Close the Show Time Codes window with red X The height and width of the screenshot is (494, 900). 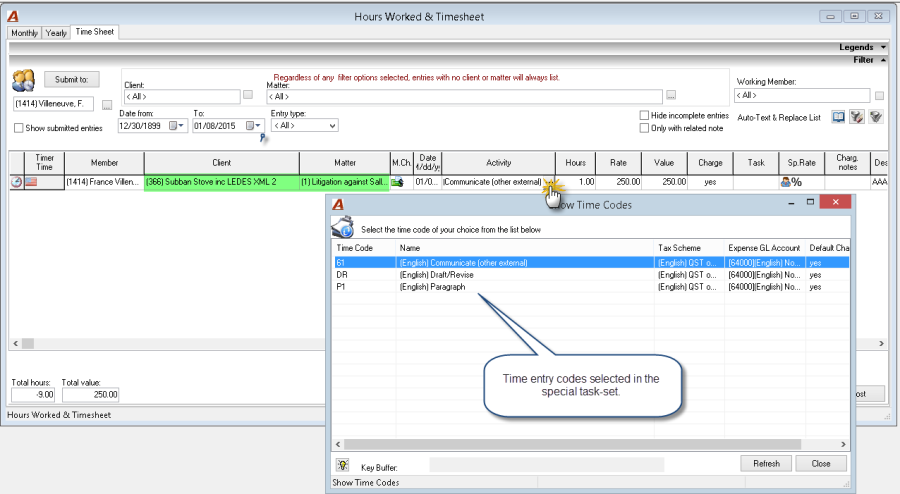coord(835,201)
